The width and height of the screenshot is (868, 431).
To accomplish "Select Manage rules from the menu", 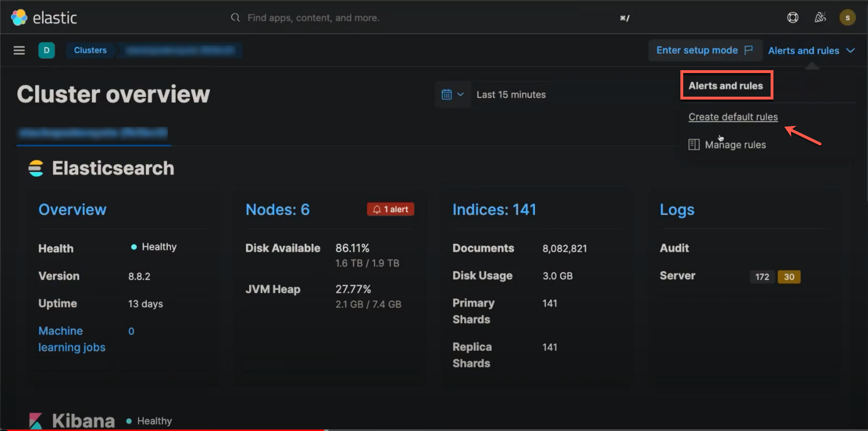I will coord(735,144).
